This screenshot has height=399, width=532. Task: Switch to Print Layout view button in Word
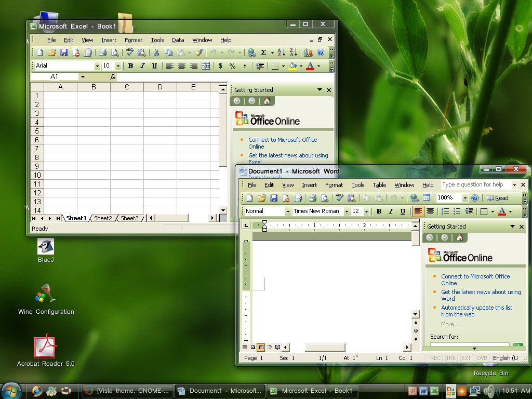click(261, 347)
